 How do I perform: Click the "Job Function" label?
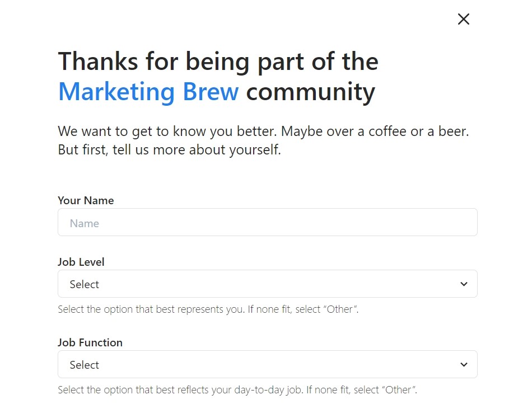pos(90,342)
